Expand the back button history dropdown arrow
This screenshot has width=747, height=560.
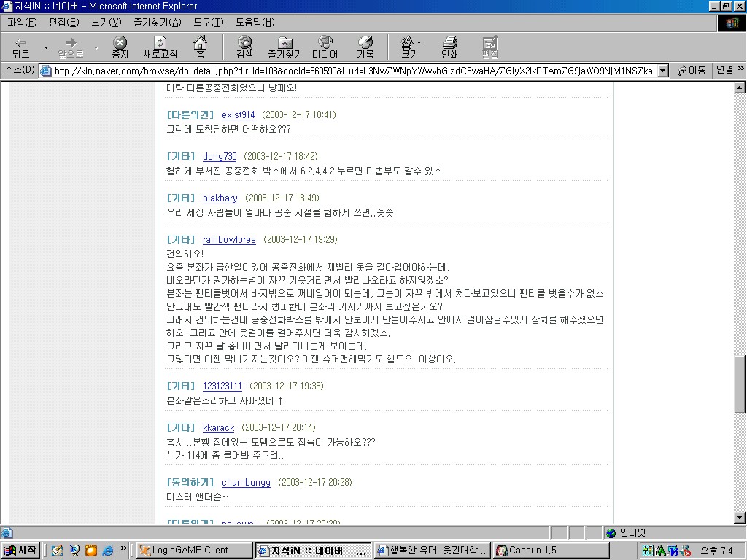[x=46, y=47]
